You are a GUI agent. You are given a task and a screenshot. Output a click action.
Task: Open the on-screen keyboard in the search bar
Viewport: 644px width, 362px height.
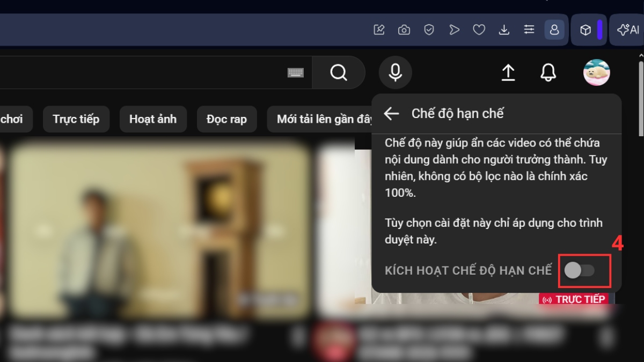[296, 72]
